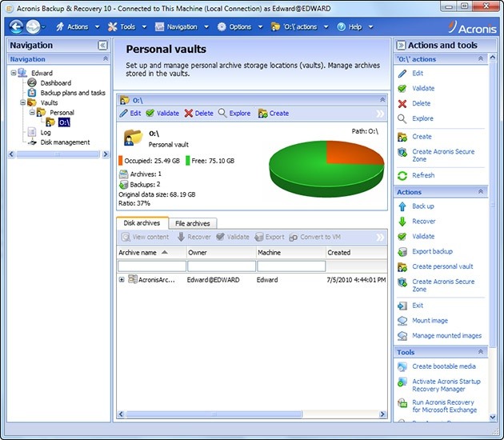The width and height of the screenshot is (504, 440).
Task: Click Edit pencil icon in 'O:\' actions sidebar
Action: pos(402,74)
